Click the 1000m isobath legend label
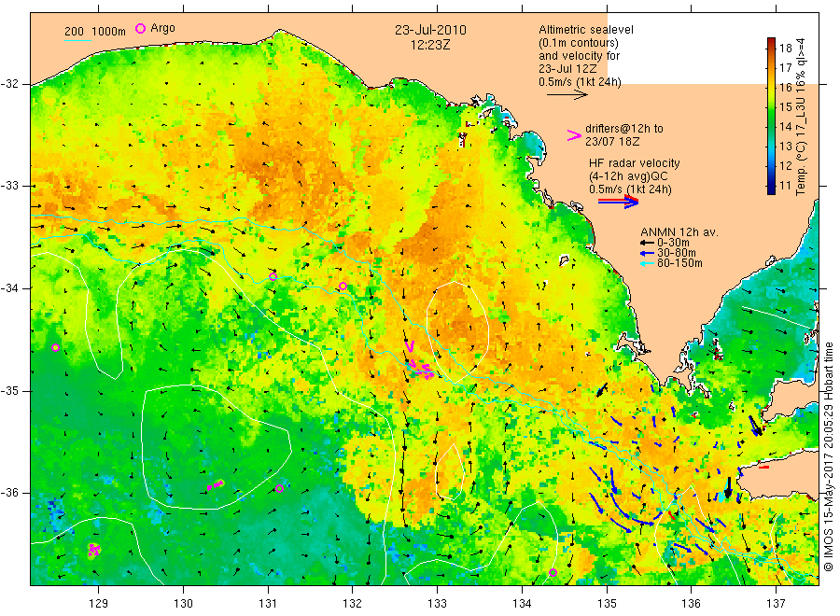 click(109, 32)
